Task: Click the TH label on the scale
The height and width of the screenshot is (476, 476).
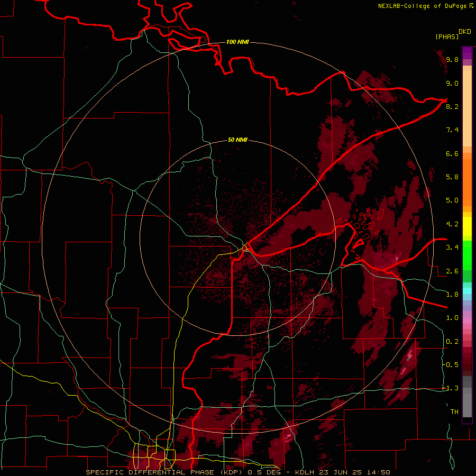Action: (x=454, y=412)
